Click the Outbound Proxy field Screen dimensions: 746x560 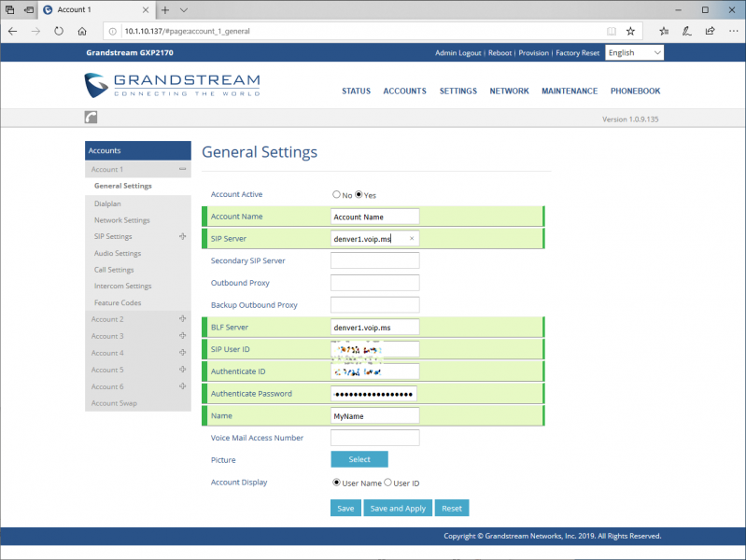[375, 283]
